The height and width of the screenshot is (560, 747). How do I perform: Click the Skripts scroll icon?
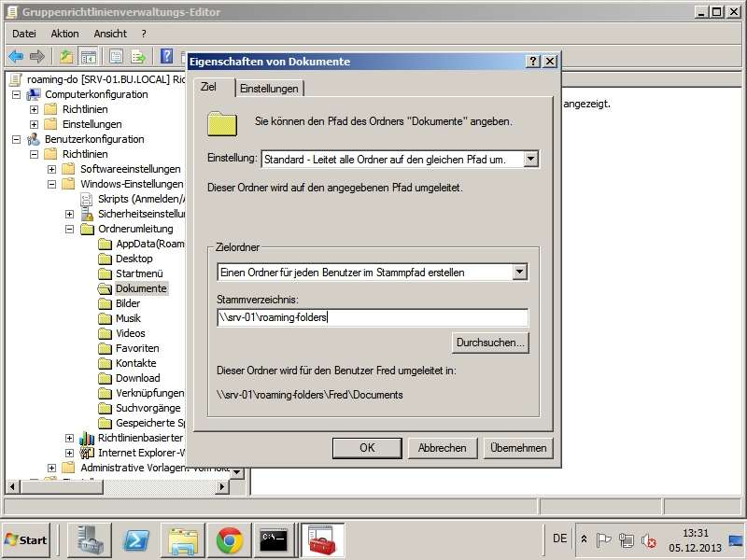[x=86, y=199]
